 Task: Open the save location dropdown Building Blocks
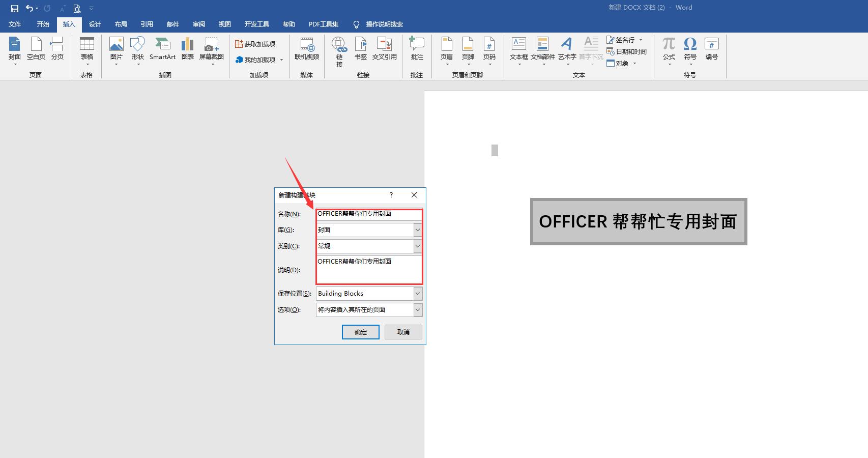[x=417, y=293]
